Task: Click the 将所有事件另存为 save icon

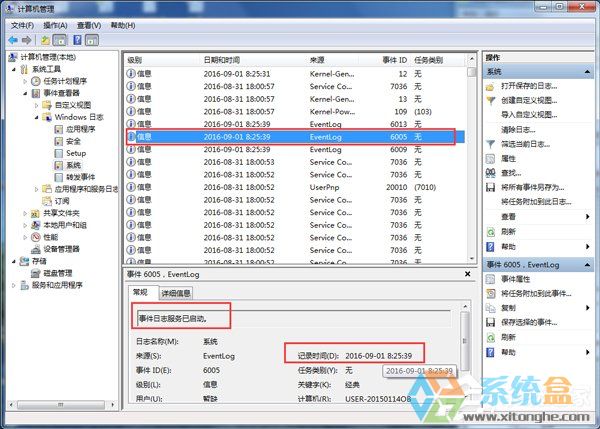Action: pos(491,188)
